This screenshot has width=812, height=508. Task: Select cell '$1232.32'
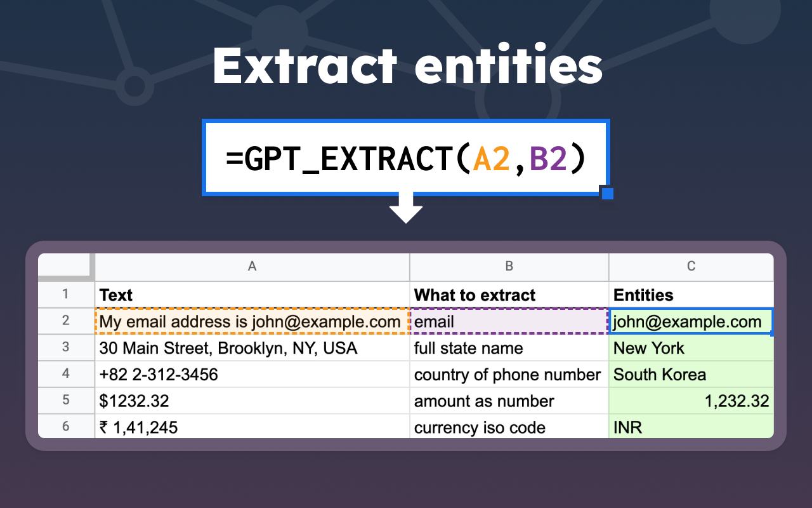(252, 401)
